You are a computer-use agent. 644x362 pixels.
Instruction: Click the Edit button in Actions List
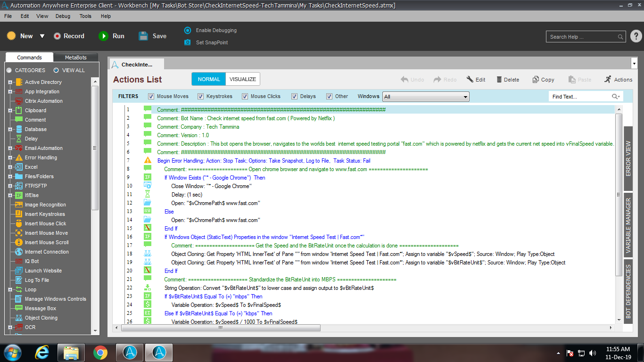[476, 80]
